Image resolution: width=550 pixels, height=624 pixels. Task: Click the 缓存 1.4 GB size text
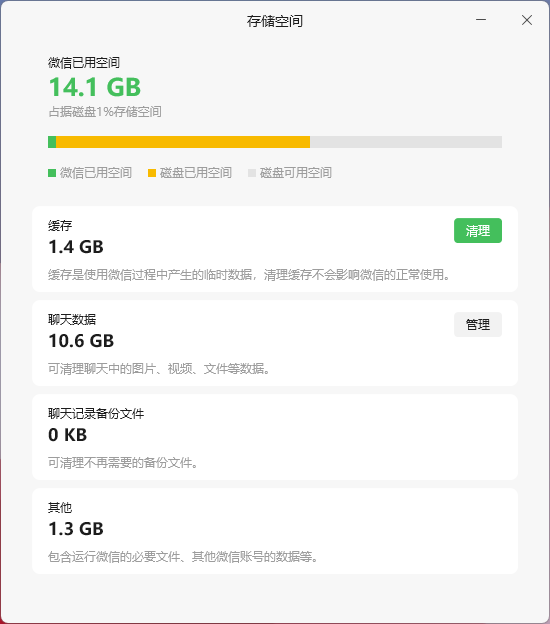pyautogui.click(x=76, y=247)
